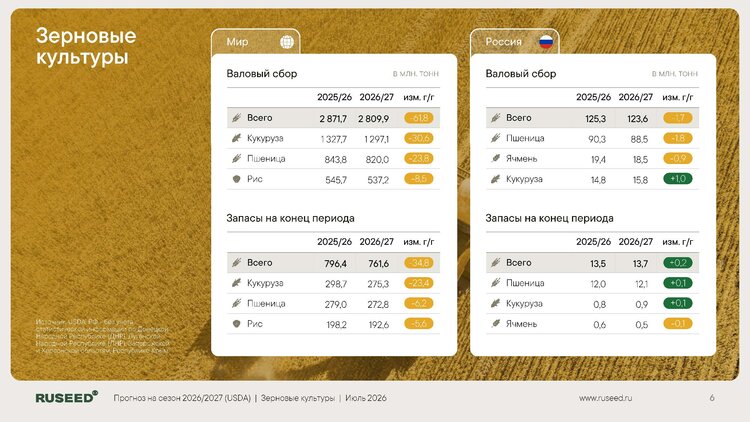Click the orange -61,8 change badge

[419, 118]
